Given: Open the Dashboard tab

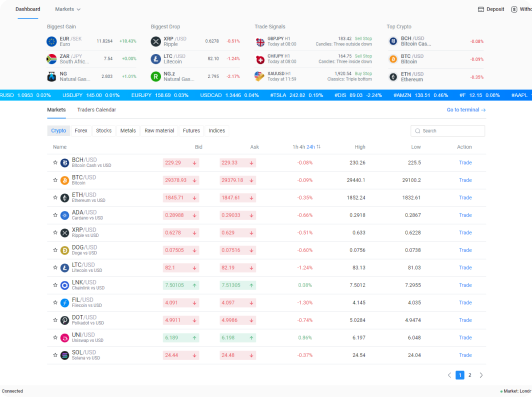Looking at the screenshot, I should [28, 9].
